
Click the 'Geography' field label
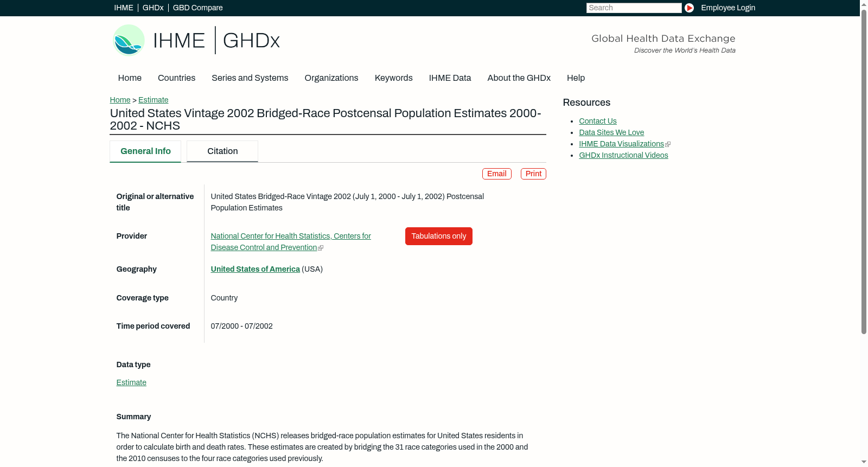(x=137, y=269)
